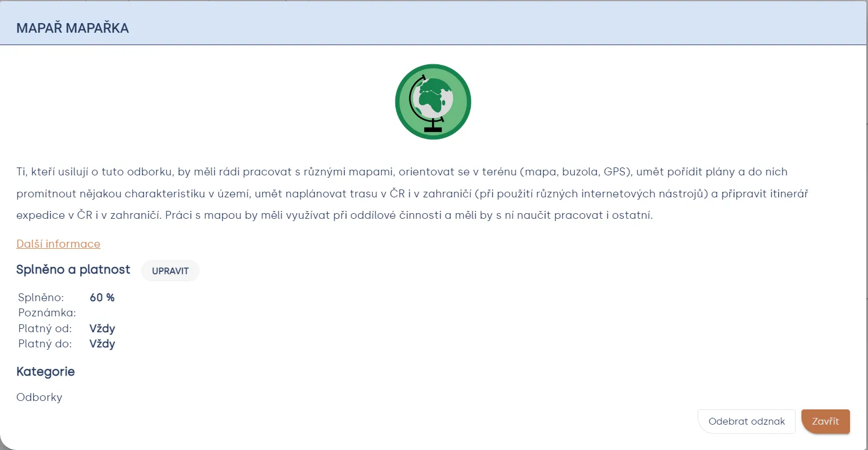
Task: Open the Další informace link
Action: 58,244
